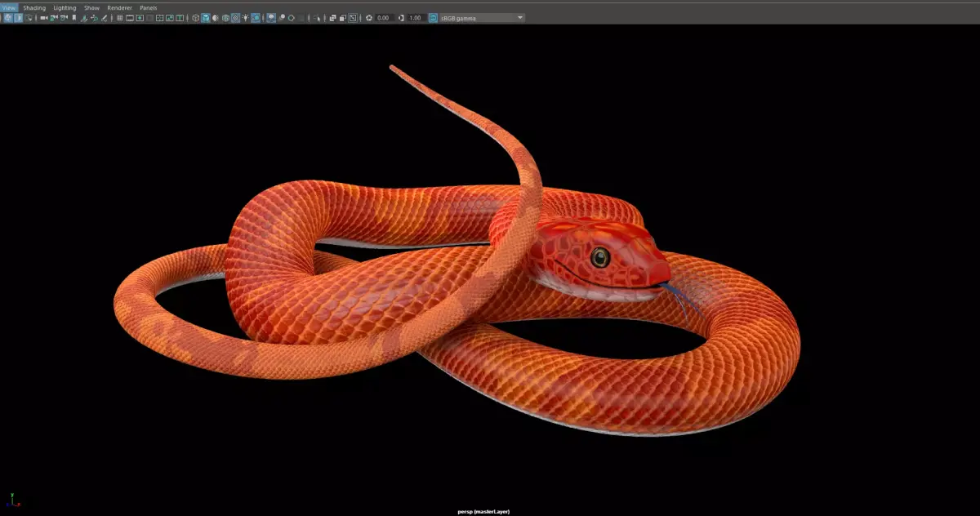Click the Lock Camera icon
The image size is (980, 516).
pos(54,18)
